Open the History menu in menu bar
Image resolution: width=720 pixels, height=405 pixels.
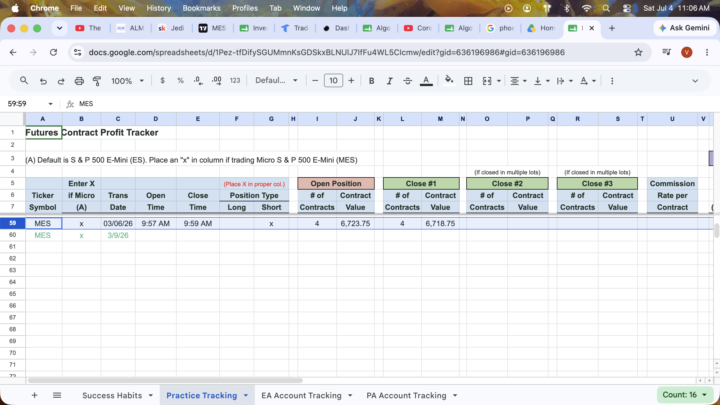tap(158, 8)
